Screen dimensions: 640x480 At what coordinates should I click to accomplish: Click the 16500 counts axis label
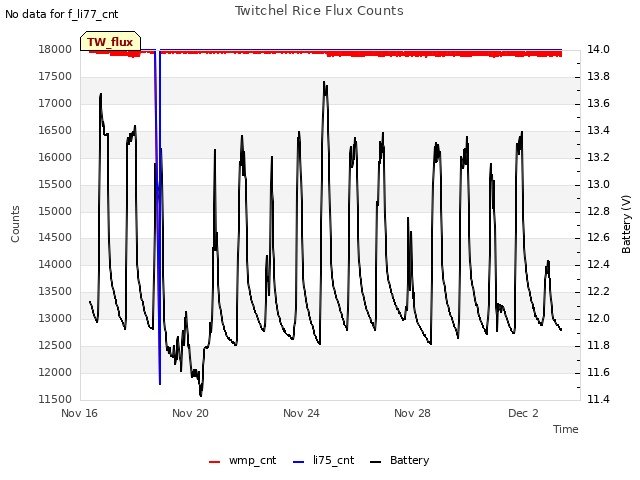pyautogui.click(x=55, y=130)
